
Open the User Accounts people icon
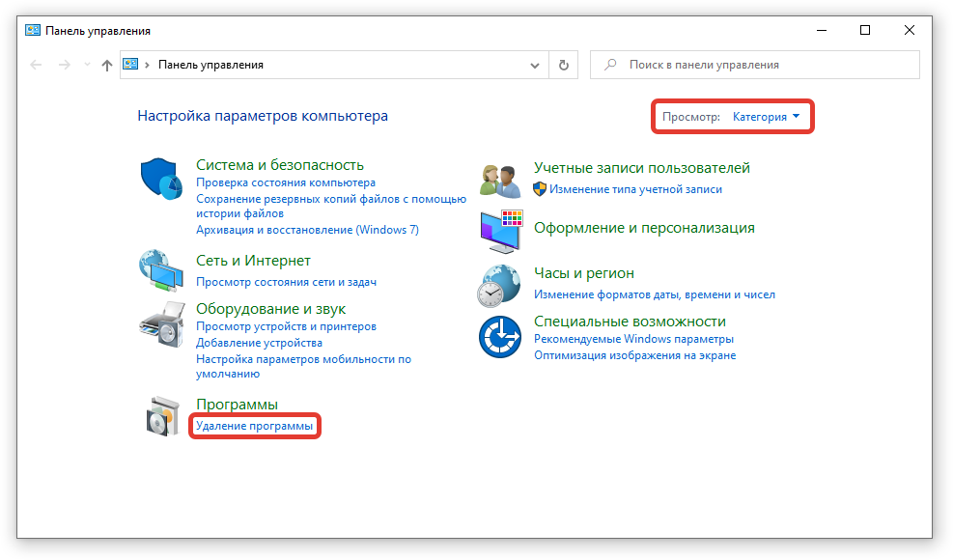pyautogui.click(x=500, y=181)
